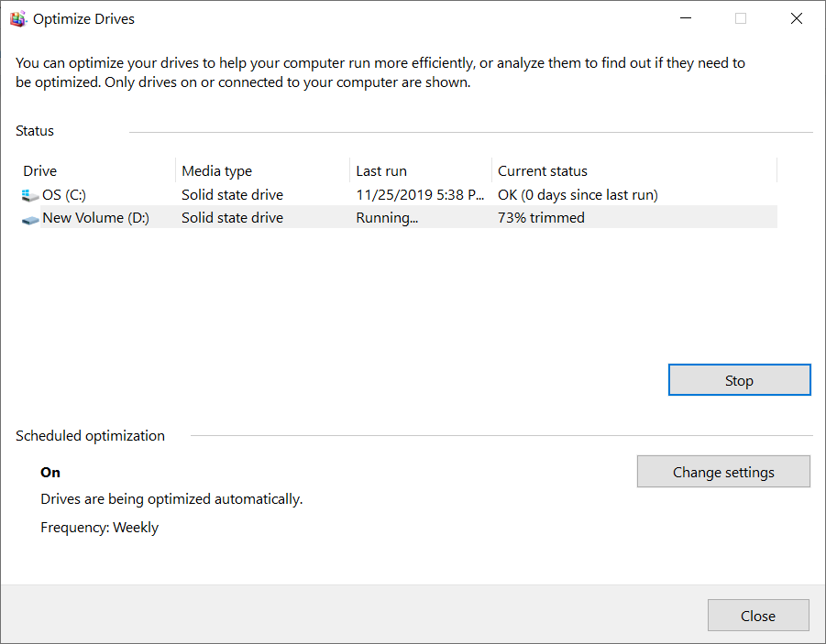Image resolution: width=826 pixels, height=644 pixels.
Task: Click the 11/25/2019 last run date cell
Action: click(x=420, y=195)
